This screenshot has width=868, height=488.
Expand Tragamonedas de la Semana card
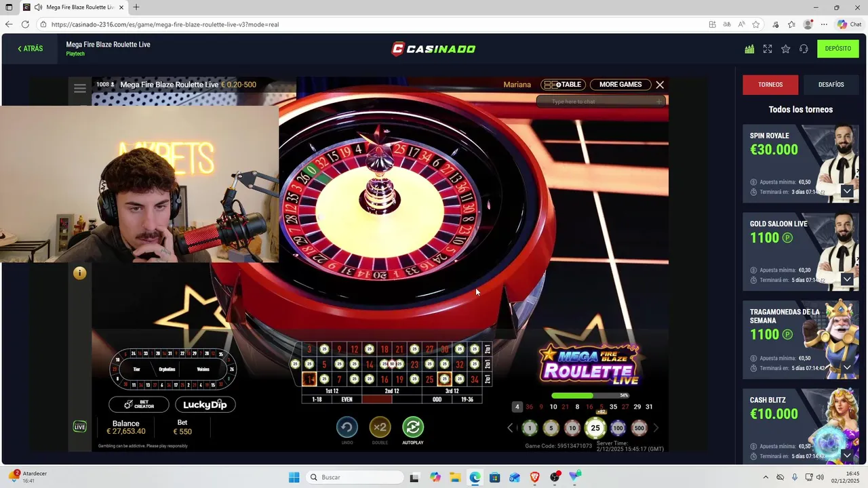pos(847,367)
